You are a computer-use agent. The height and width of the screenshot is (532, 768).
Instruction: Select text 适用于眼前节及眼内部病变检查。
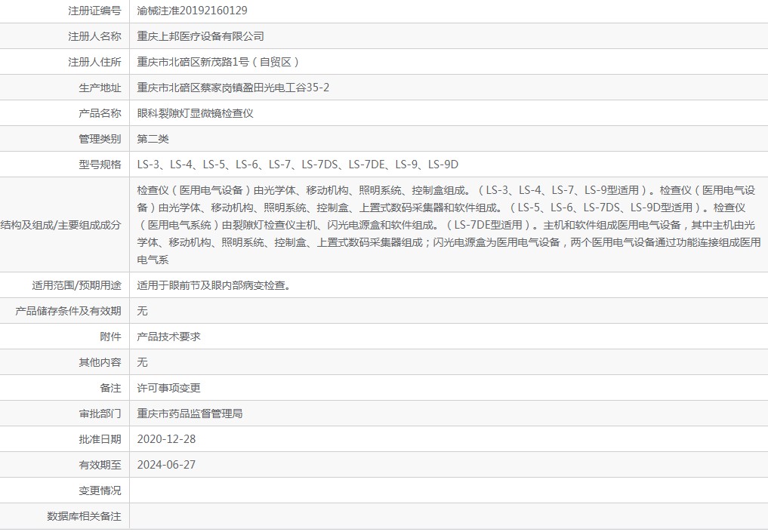click(x=214, y=285)
